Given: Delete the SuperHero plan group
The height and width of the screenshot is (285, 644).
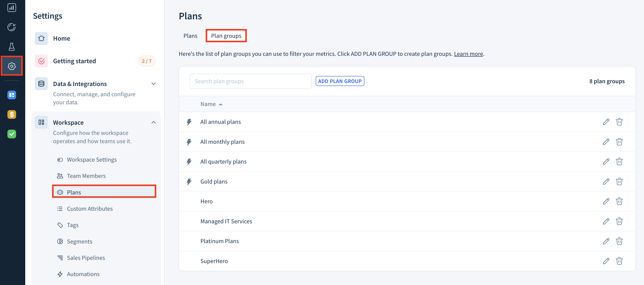Looking at the screenshot, I should (x=619, y=261).
